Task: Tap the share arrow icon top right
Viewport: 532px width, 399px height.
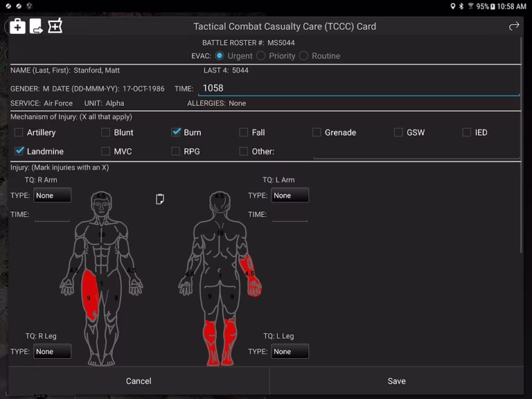Action: (513, 26)
